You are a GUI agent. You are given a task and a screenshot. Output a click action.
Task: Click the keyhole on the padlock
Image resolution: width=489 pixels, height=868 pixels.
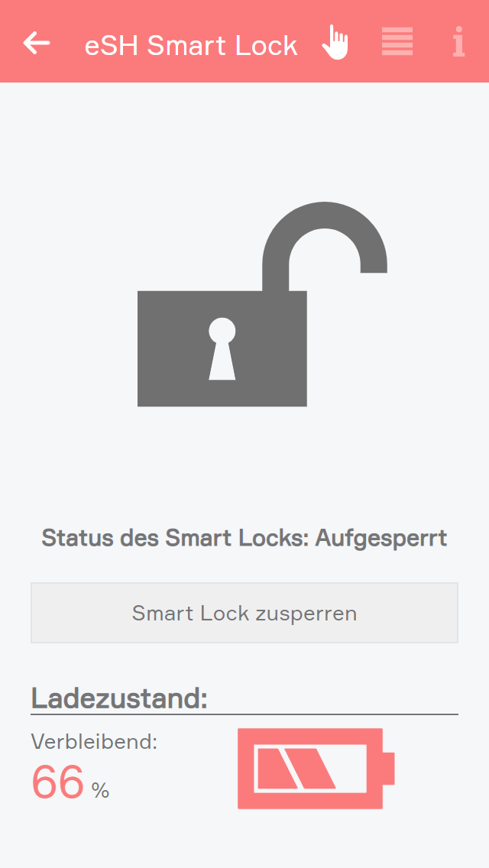pos(222,348)
